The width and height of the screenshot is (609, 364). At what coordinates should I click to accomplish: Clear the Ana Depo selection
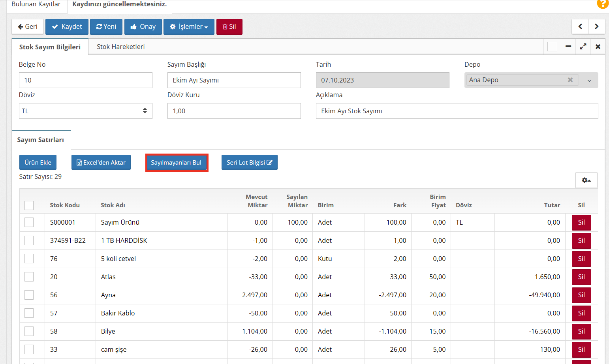tap(570, 80)
